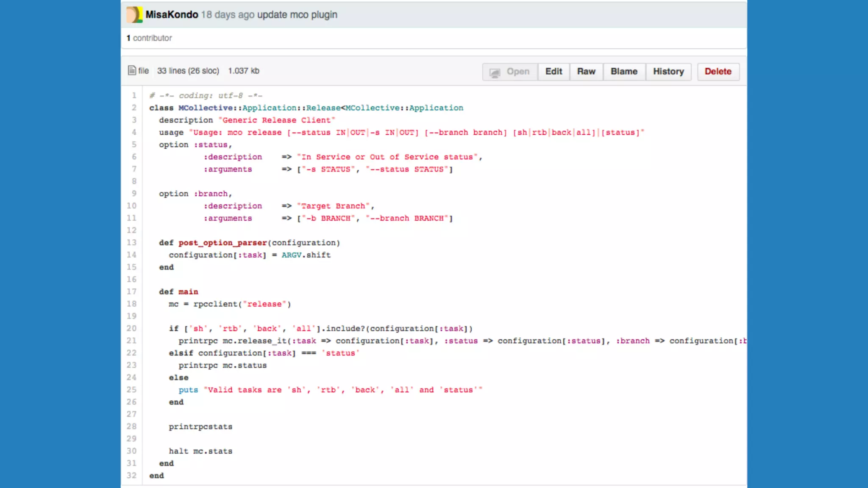
Task: Click line number 20 in the gutter
Action: (132, 328)
